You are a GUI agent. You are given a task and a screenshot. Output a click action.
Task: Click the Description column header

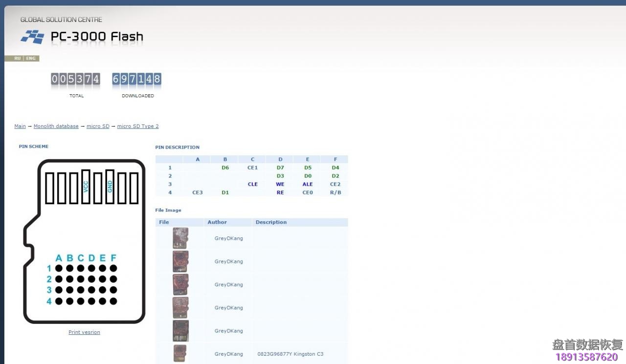(x=271, y=222)
